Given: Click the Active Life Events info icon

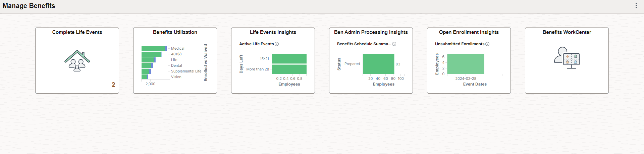Looking at the screenshot, I should [x=277, y=44].
